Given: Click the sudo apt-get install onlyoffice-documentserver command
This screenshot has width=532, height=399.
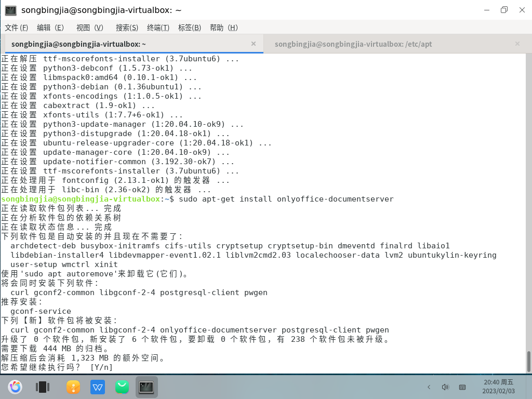Looking at the screenshot, I should tap(286, 199).
